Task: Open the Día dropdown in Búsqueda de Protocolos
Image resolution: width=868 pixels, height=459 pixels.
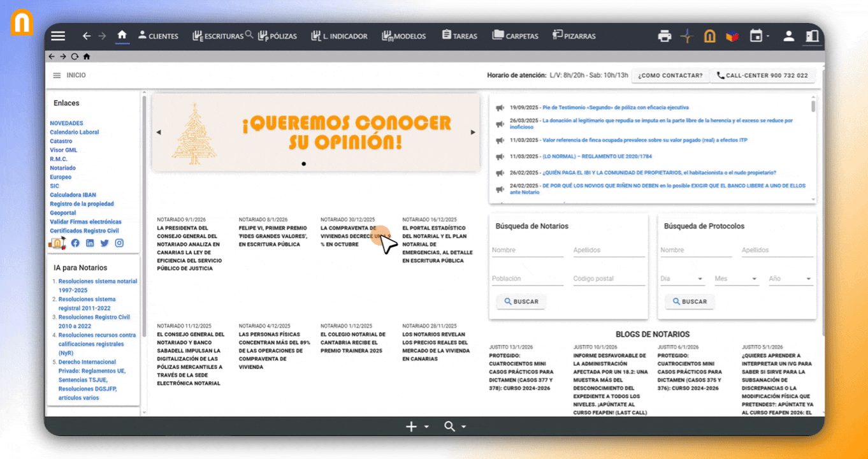Action: coord(681,279)
